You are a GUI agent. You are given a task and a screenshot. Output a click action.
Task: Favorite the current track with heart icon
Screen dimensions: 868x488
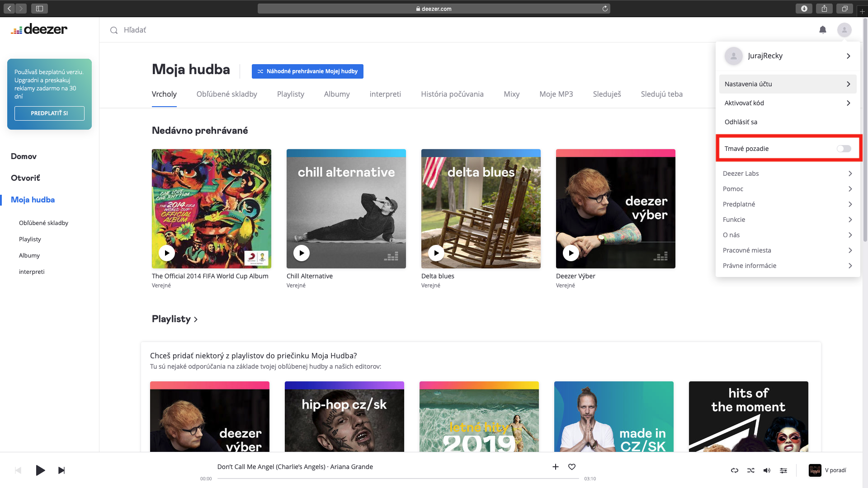point(572,467)
